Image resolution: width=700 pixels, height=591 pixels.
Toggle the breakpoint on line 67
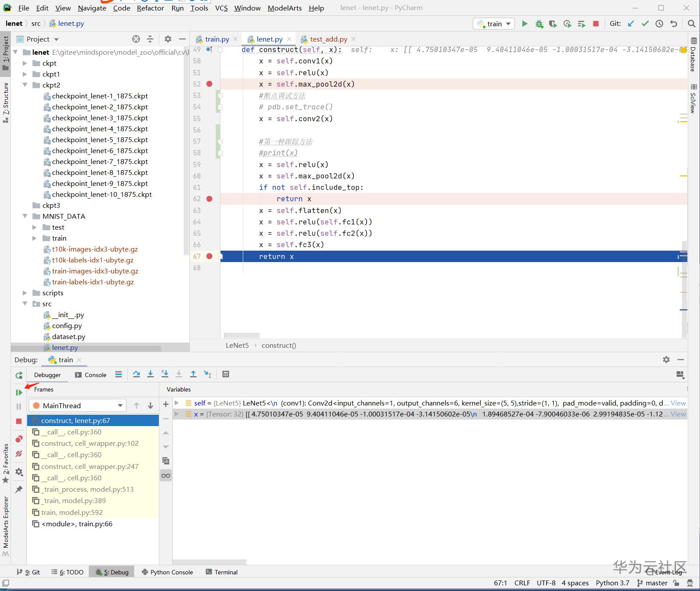pyautogui.click(x=210, y=256)
